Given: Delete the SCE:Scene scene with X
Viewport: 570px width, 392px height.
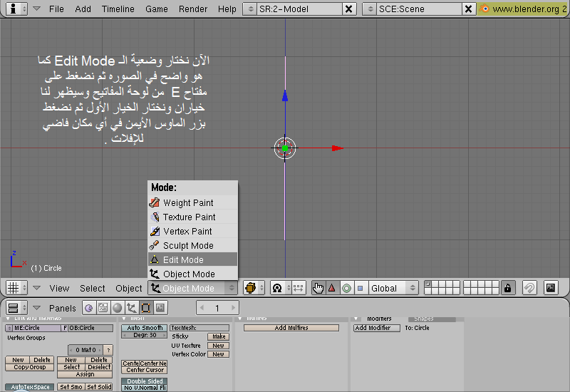Looking at the screenshot, I should pos(469,9).
